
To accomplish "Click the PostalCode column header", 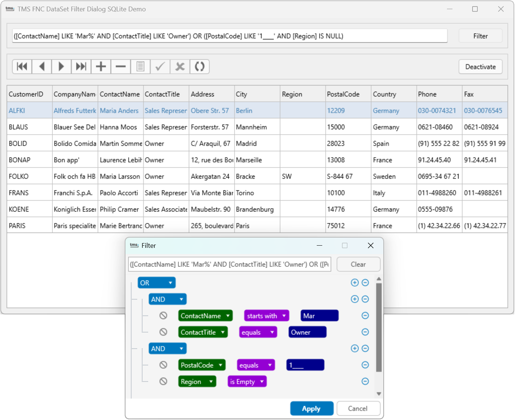I will [348, 94].
